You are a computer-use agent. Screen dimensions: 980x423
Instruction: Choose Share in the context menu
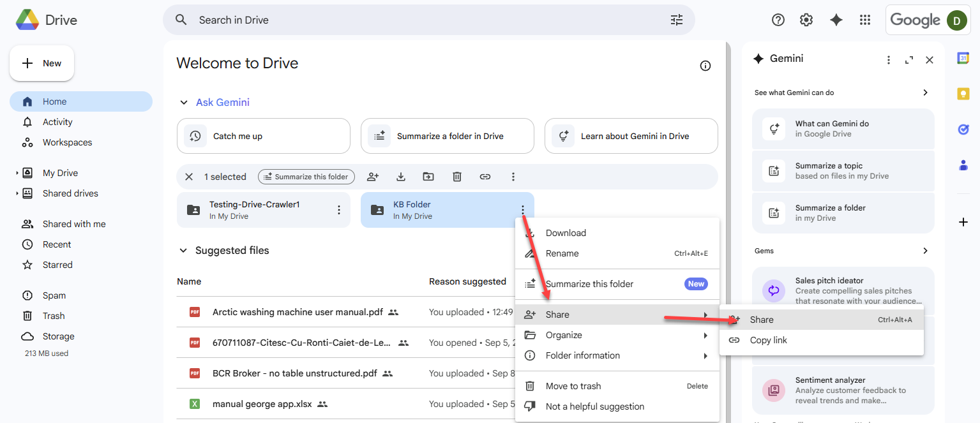(617, 315)
